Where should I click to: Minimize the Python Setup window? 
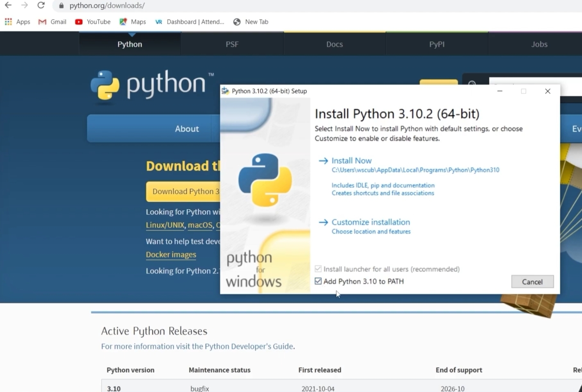coord(500,91)
